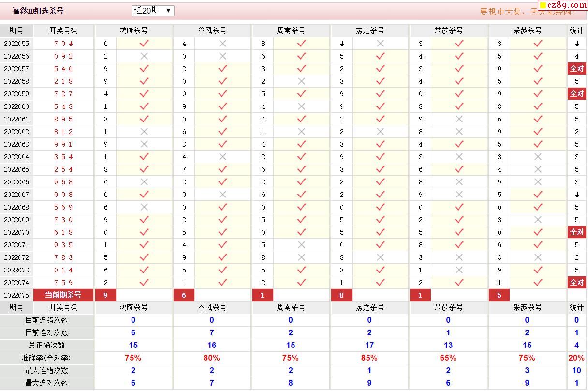
Task: Click 鸿雁杀号 cross mark in row 2022063
Action: (x=144, y=144)
